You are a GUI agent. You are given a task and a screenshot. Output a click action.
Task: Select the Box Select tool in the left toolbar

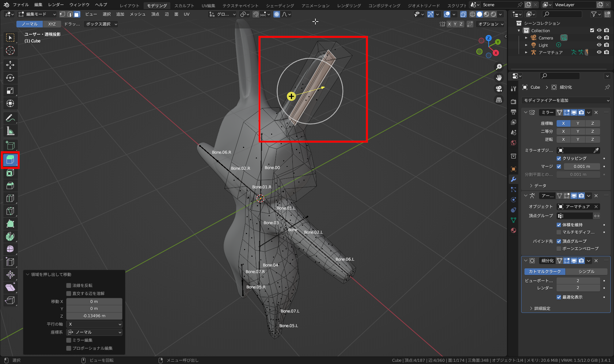(10, 38)
